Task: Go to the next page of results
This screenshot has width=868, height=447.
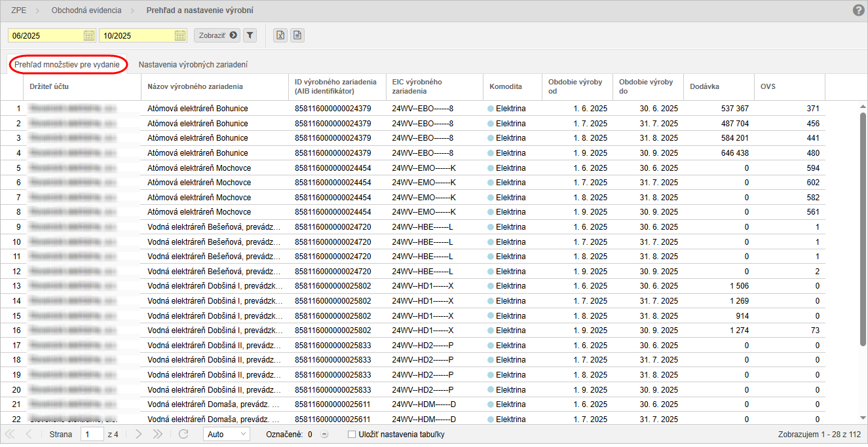Action: coord(138,434)
